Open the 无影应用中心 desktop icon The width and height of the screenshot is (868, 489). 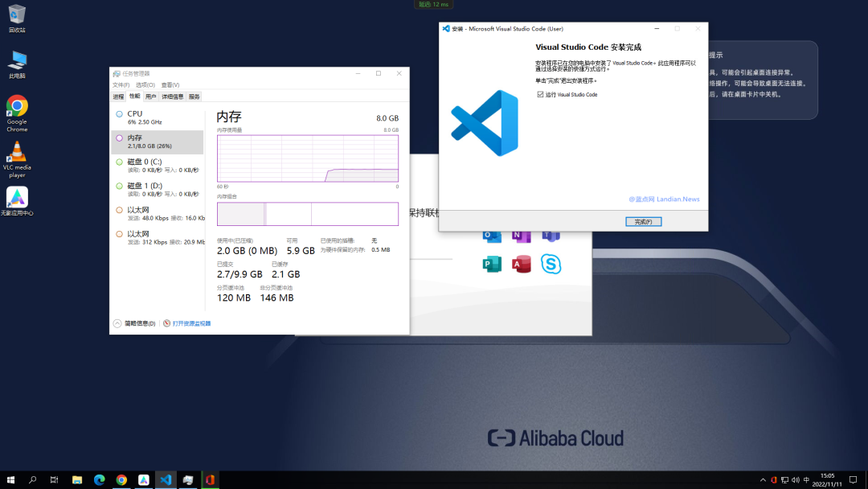pos(17,202)
